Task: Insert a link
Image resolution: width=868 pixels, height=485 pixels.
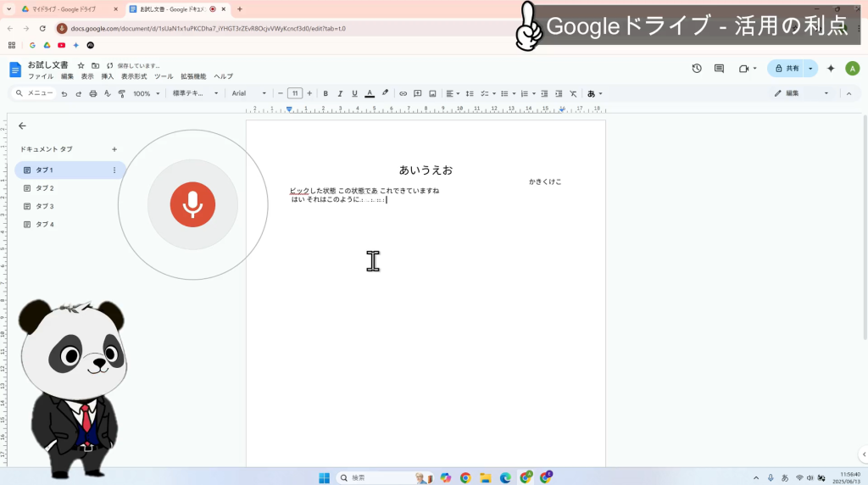Action: click(403, 93)
